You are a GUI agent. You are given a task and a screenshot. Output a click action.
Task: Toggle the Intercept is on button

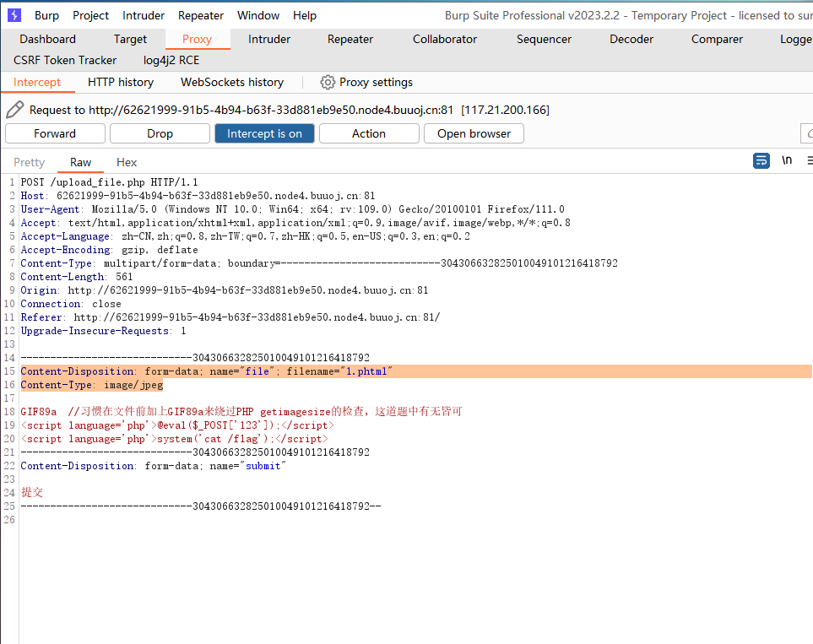point(264,133)
